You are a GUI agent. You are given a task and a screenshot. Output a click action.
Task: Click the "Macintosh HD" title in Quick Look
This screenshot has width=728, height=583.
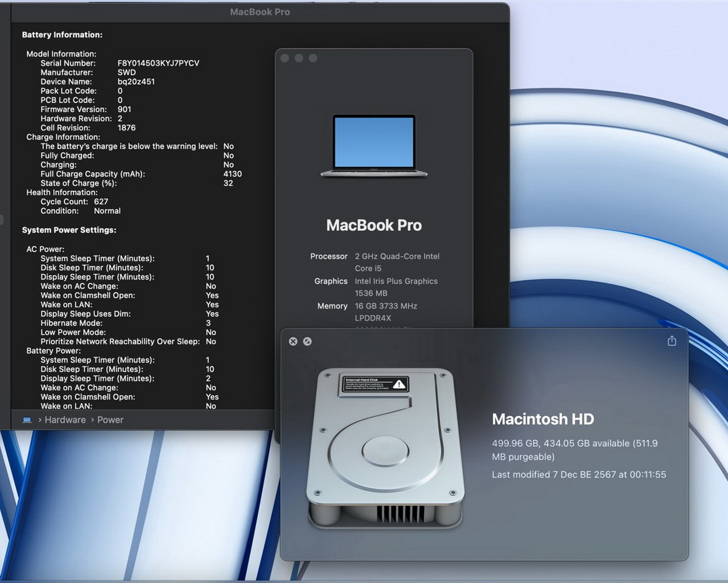coord(543,420)
